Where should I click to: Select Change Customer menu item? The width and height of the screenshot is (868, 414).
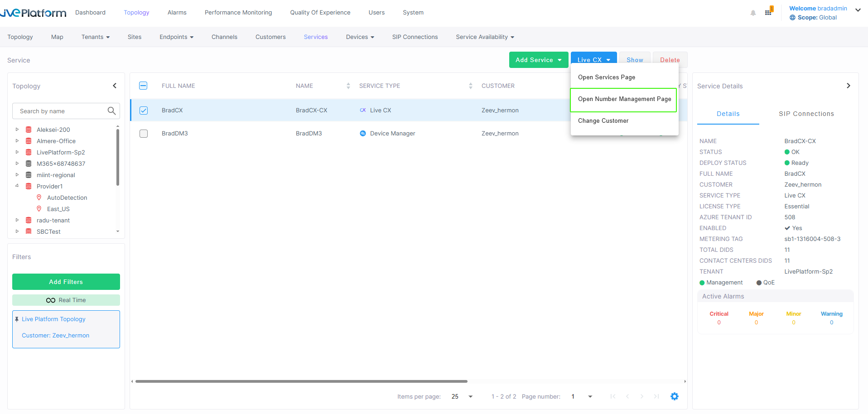pos(624,121)
